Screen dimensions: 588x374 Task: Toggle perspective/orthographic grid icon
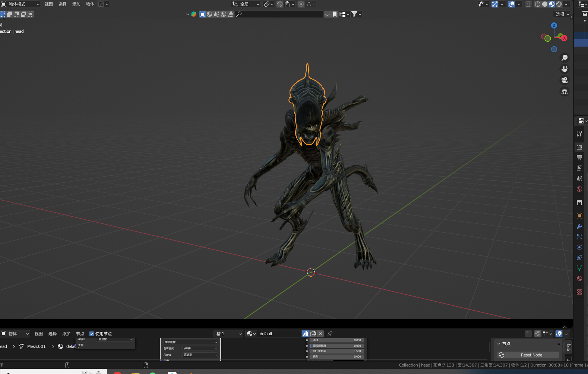[x=565, y=91]
